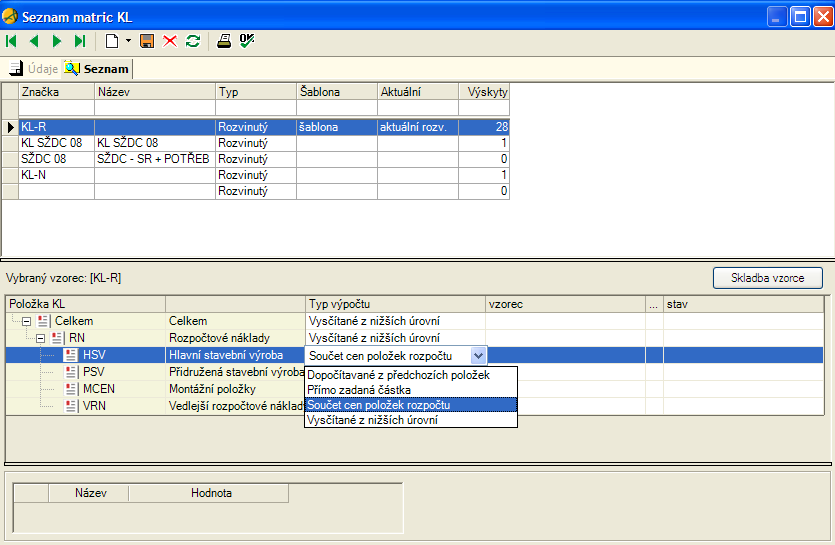Select the HSV tree item

point(94,355)
